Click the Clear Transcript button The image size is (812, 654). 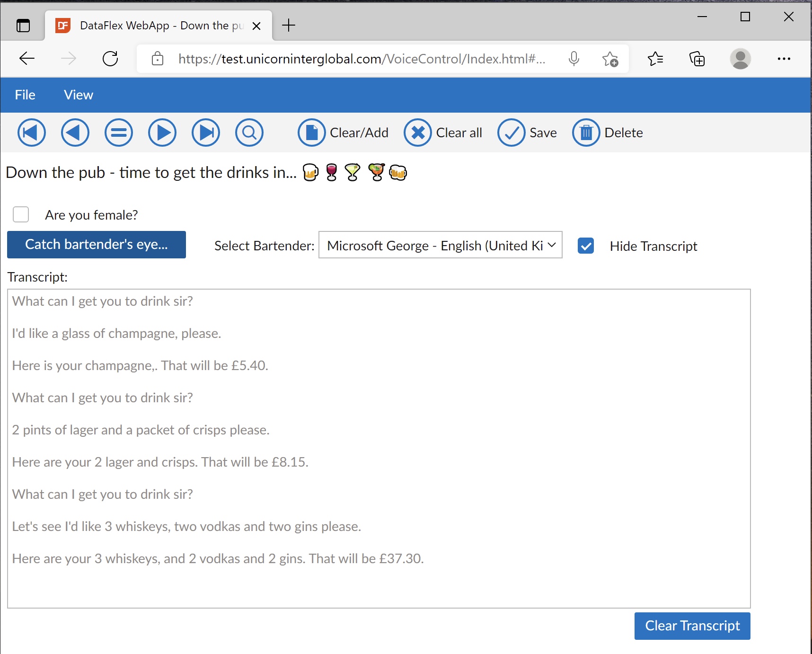[x=692, y=626]
